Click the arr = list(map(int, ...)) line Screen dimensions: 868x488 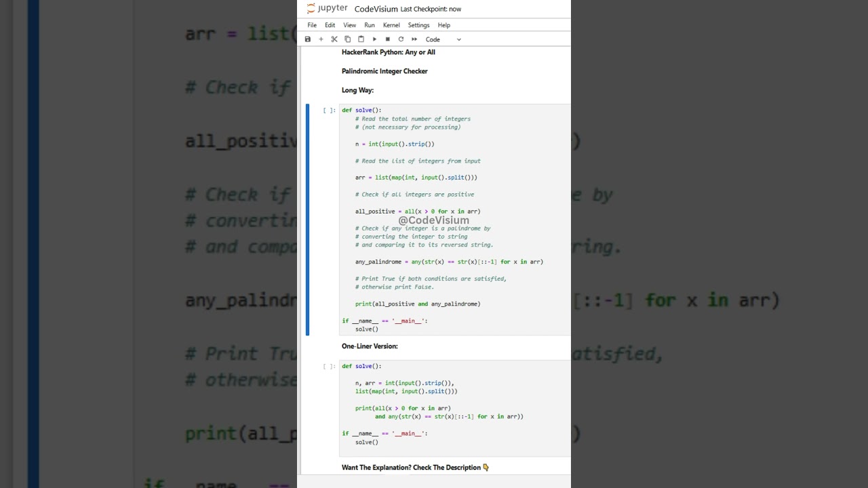(416, 178)
